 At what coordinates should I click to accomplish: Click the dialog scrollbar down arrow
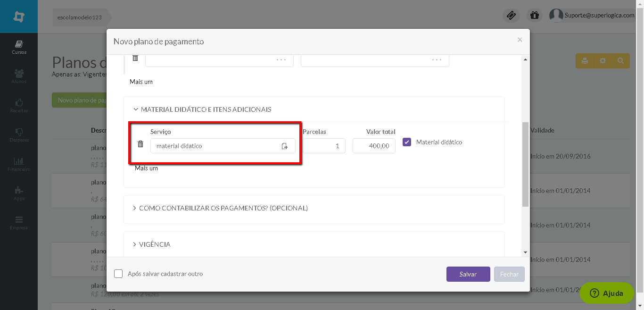pyautogui.click(x=526, y=252)
